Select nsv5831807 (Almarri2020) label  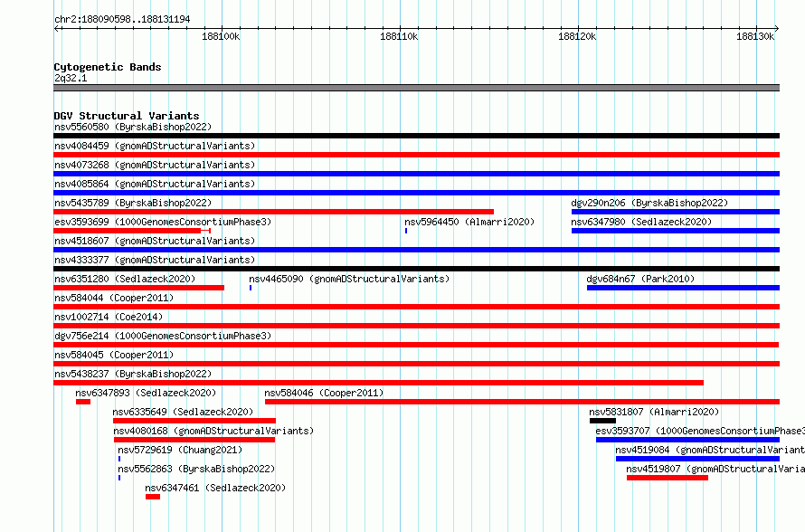coord(654,412)
